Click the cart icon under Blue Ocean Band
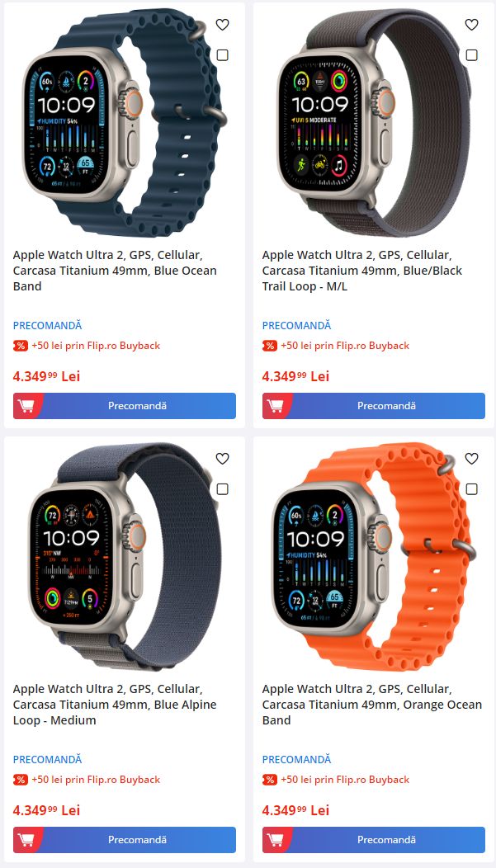The height and width of the screenshot is (868, 496). click(26, 406)
